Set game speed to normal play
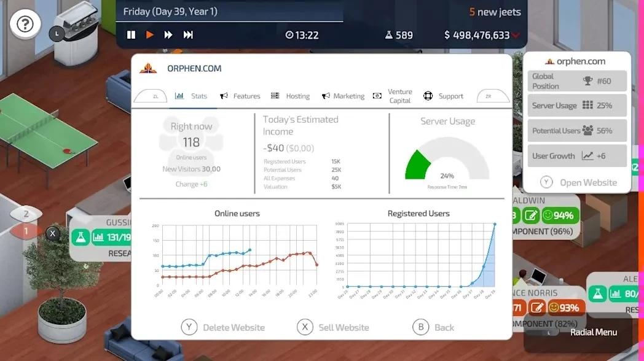 tap(149, 35)
